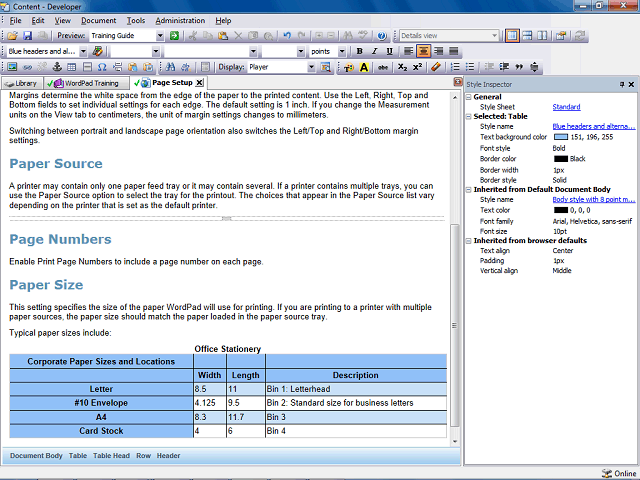
Task: Open the Standard style sheet link
Action: point(566,107)
